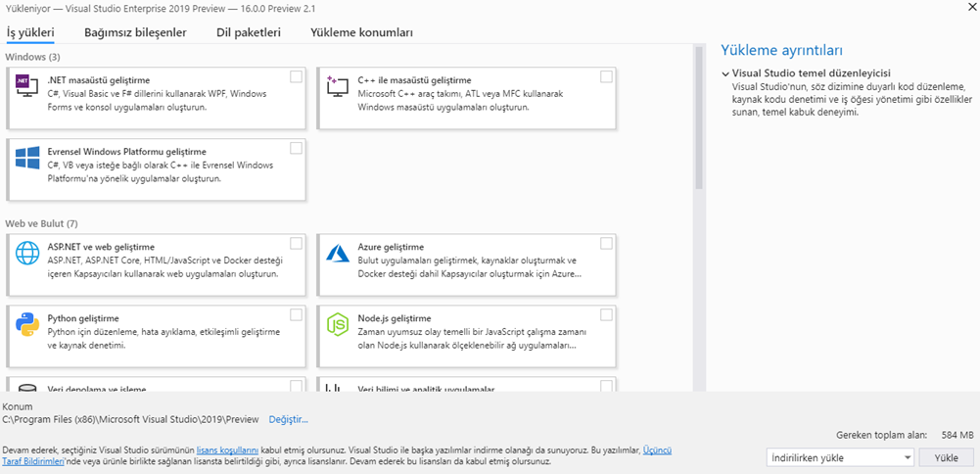This screenshot has height=474, width=980.
Task: Click the Konum label
Action: (16, 406)
